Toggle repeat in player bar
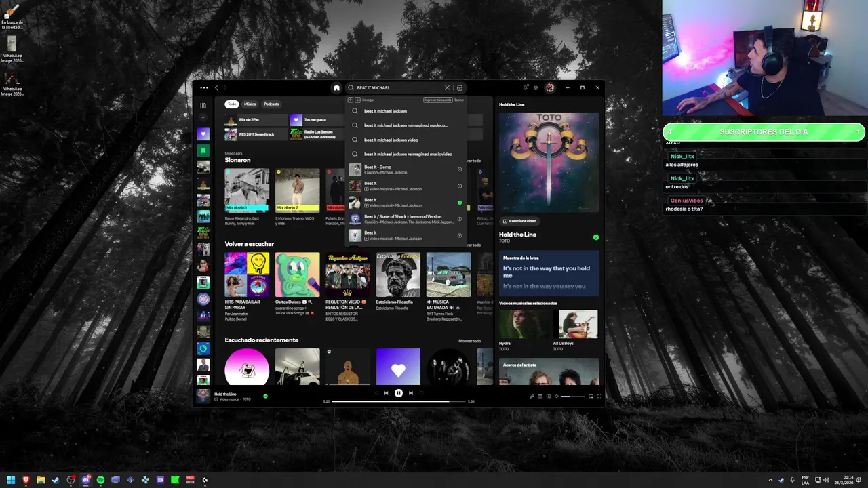 pos(421,393)
